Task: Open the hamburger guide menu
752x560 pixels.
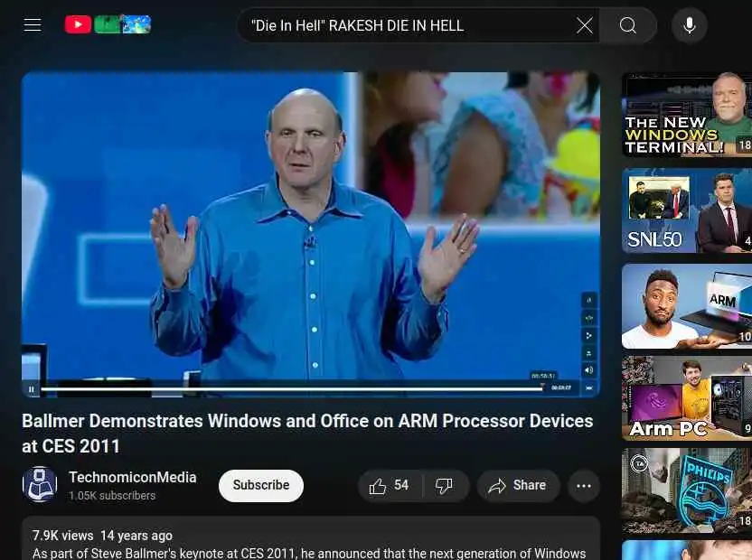Action: [x=33, y=25]
